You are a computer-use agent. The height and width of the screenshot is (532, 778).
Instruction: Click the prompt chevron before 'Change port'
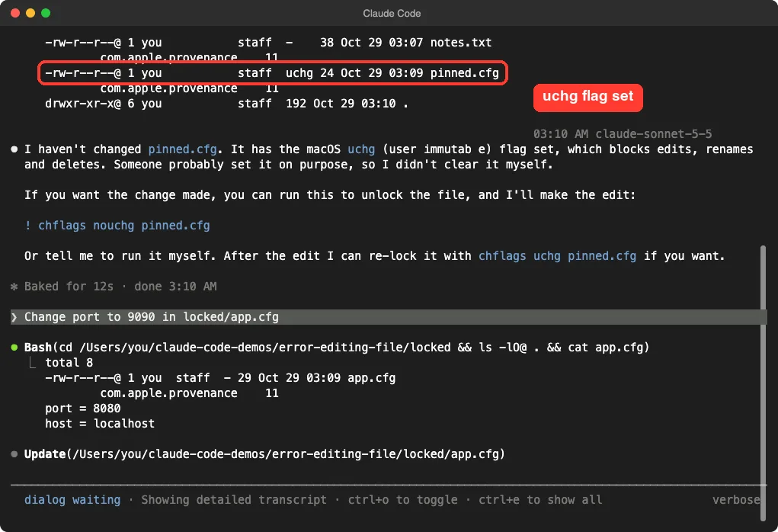14,317
